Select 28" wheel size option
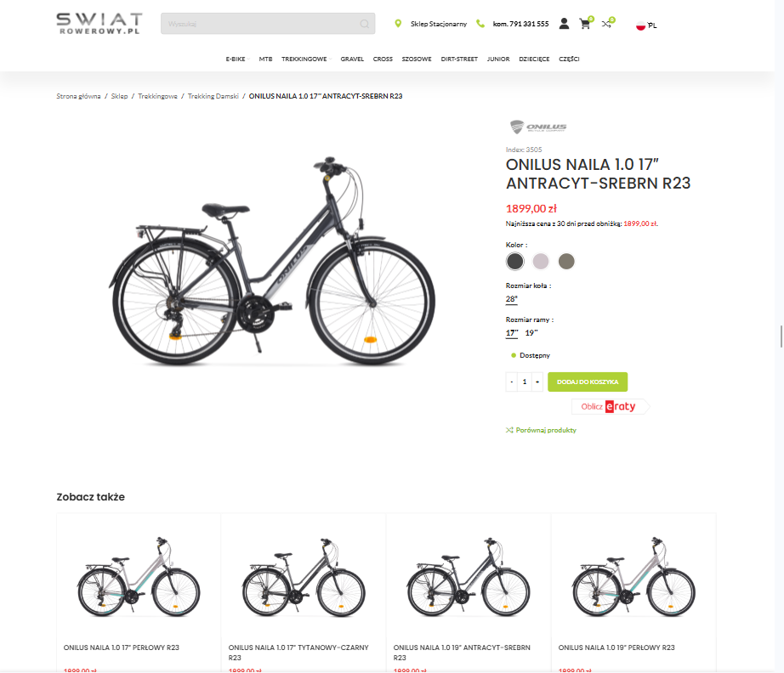 (512, 299)
